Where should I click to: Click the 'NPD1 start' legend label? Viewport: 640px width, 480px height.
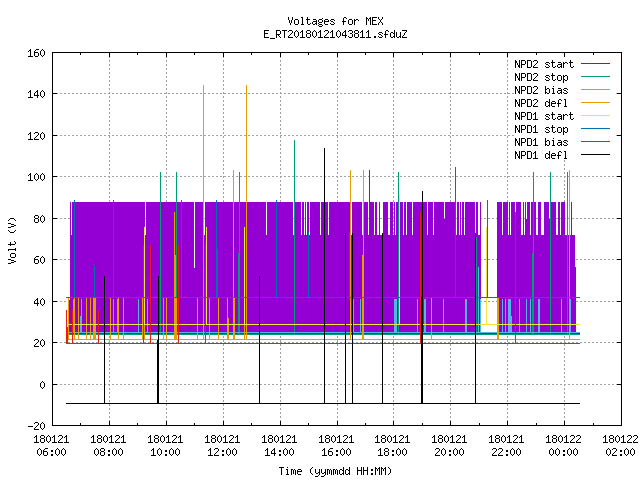pyautogui.click(x=544, y=116)
